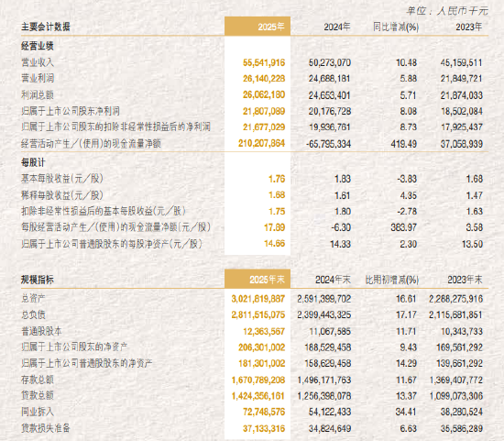Click the 2023年 column header

pyautogui.click(x=468, y=27)
